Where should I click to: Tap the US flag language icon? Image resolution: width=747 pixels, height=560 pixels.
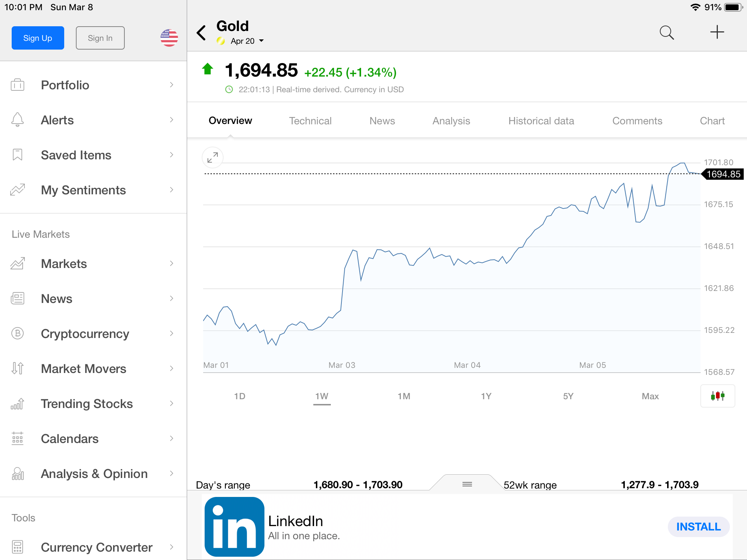(x=169, y=38)
